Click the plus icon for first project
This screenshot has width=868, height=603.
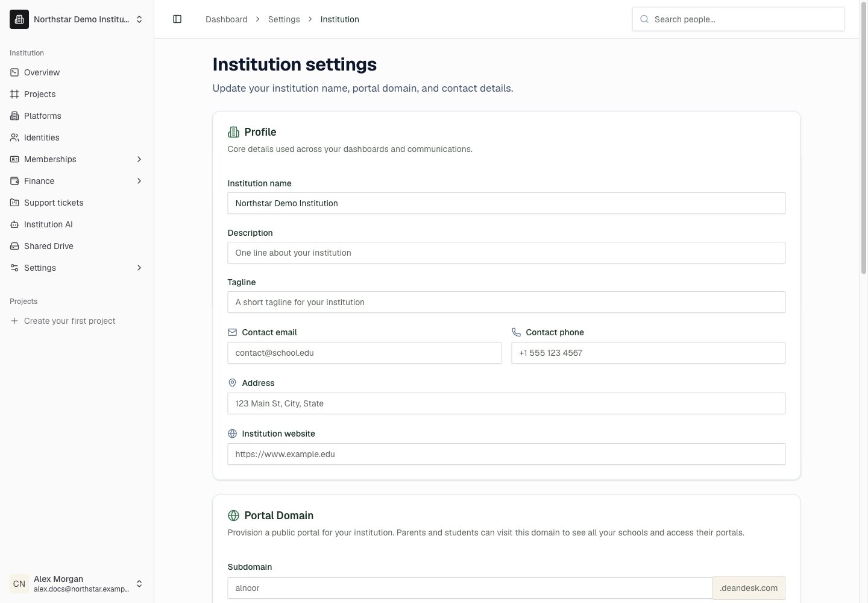point(14,321)
